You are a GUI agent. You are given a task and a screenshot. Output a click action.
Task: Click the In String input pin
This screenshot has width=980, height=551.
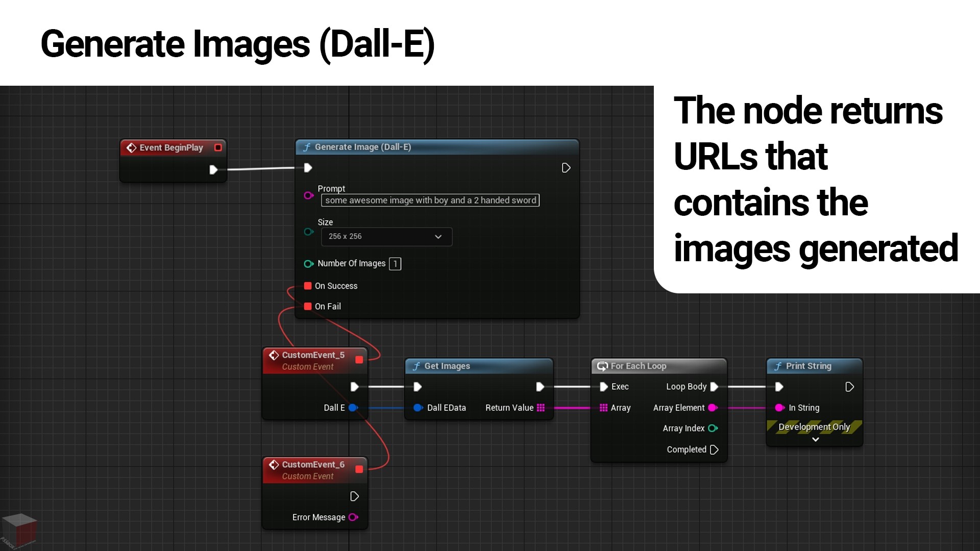click(779, 408)
